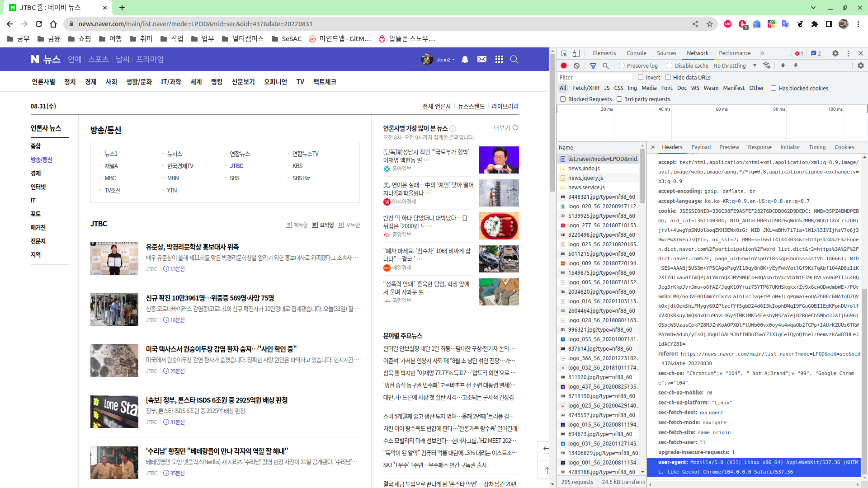The width and height of the screenshot is (868, 488).
Task: Enable the Preserve log checkbox
Action: pos(622,66)
